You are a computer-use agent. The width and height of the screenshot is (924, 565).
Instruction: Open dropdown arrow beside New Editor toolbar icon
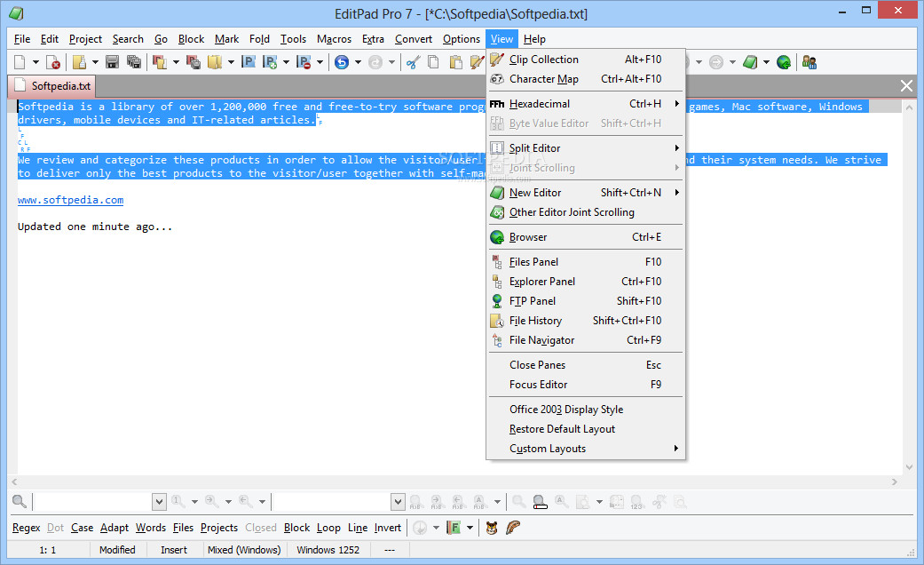click(766, 62)
